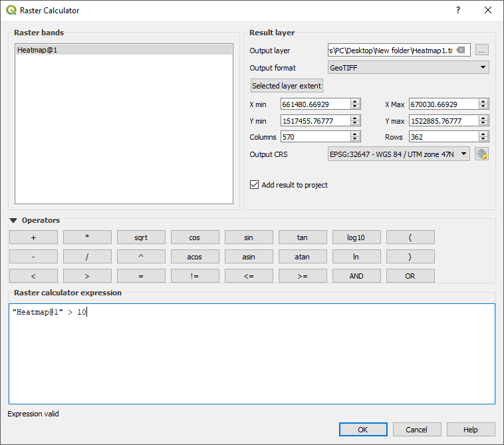This screenshot has width=504, height=445.
Task: Expand the Output CRS dropdown
Action: click(x=398, y=154)
